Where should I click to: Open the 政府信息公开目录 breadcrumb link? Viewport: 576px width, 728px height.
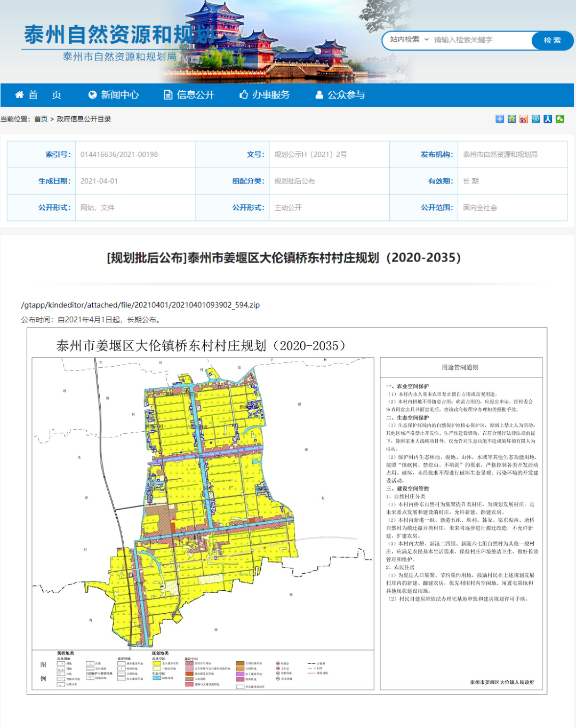coord(84,119)
